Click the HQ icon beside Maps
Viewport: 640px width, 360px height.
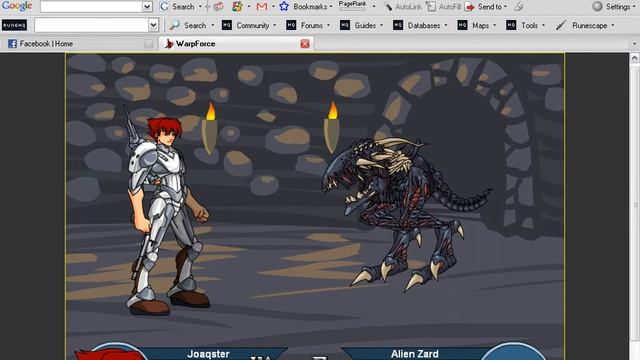pos(462,25)
